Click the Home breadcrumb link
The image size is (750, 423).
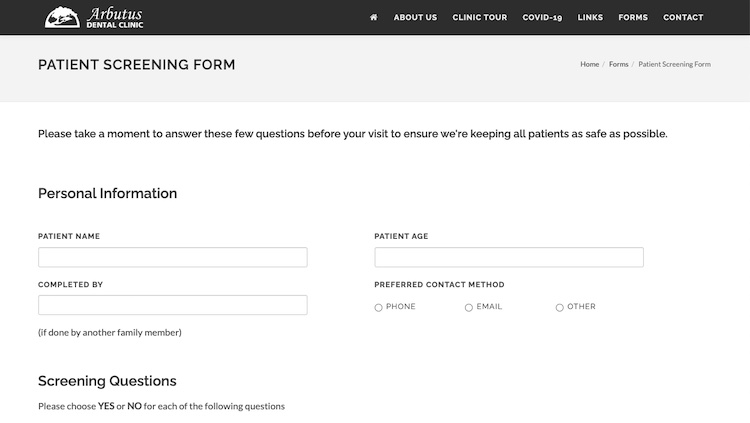[589, 64]
